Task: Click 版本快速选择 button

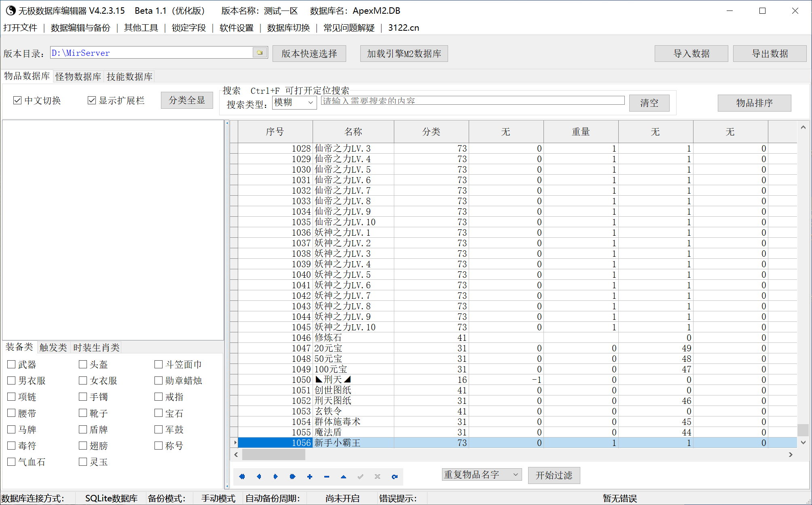Action: (309, 53)
